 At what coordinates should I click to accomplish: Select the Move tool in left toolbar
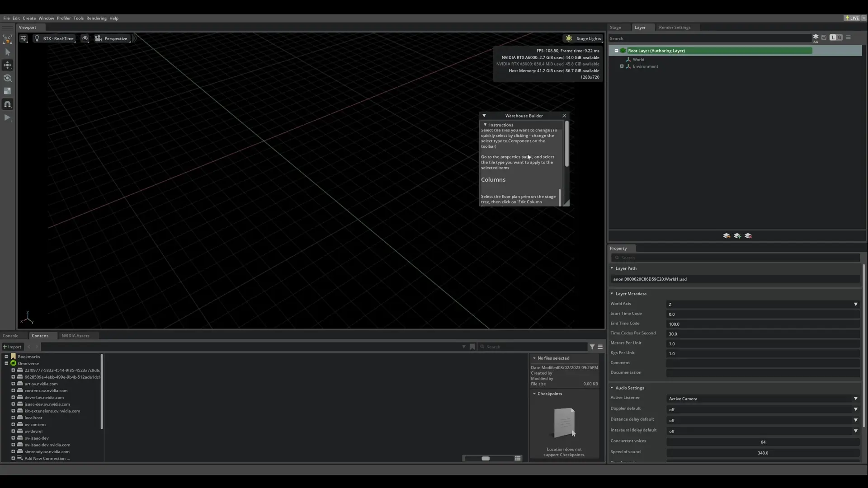[x=8, y=65]
